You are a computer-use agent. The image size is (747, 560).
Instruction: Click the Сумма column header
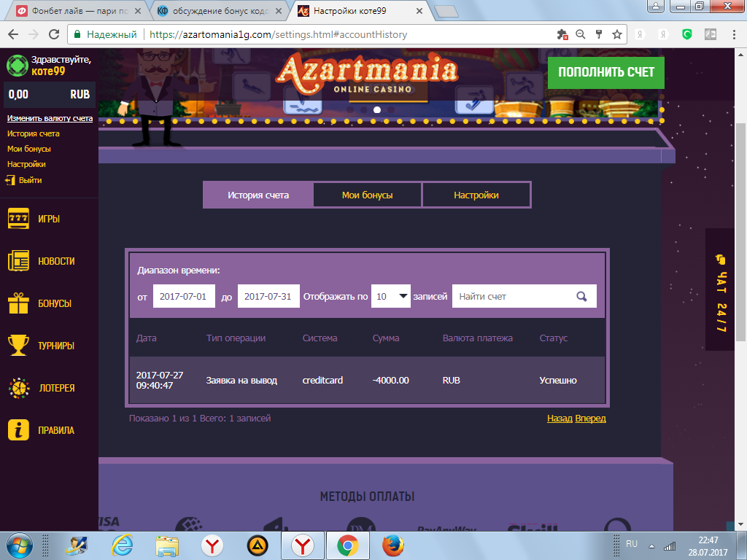coord(386,338)
